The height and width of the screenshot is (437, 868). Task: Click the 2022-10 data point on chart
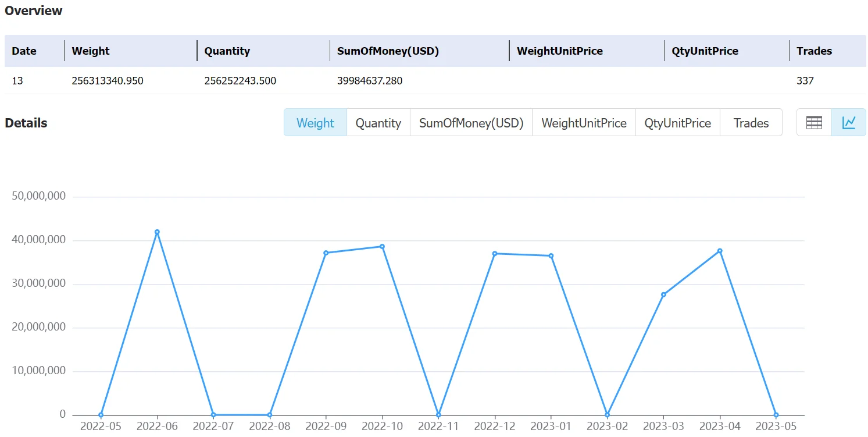pos(382,246)
